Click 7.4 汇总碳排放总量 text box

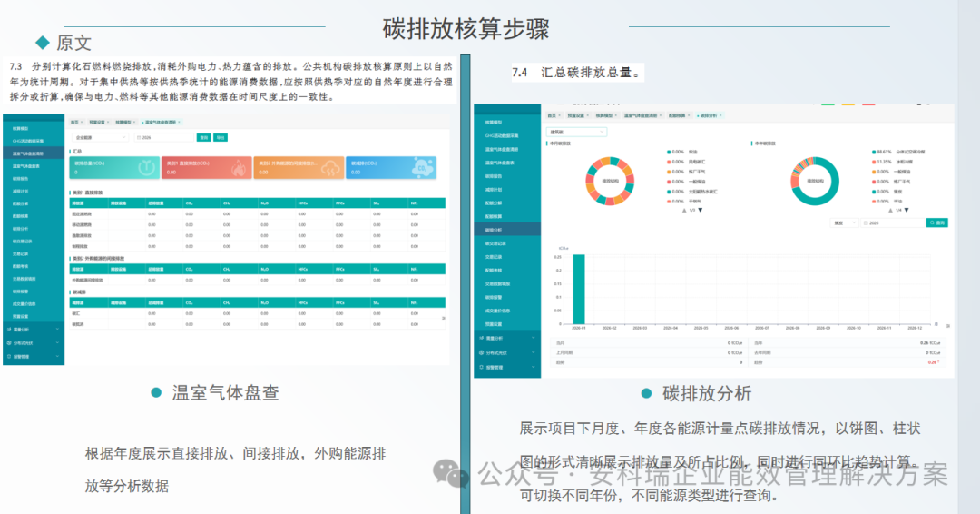click(577, 73)
